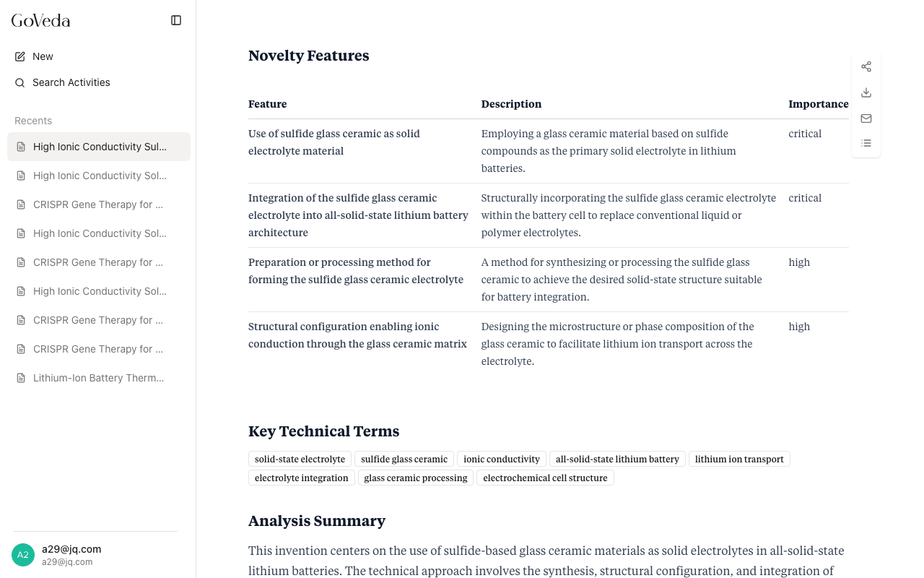Click the New button label

pyautogui.click(x=43, y=56)
